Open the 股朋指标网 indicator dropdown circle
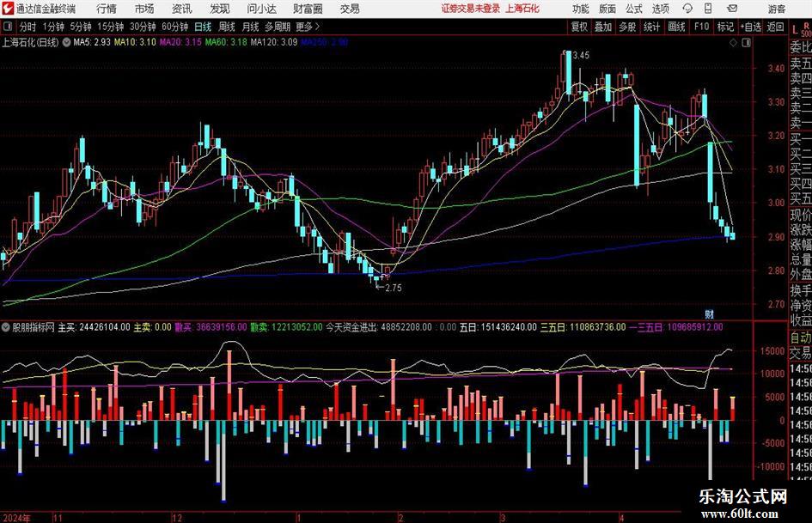Viewport: 812px width, 523px height. (x=6, y=327)
